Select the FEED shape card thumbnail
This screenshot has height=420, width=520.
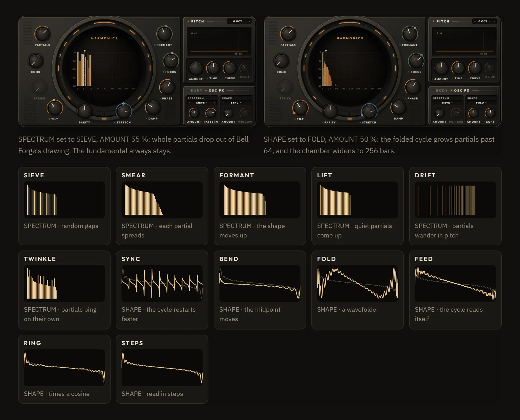(x=455, y=283)
